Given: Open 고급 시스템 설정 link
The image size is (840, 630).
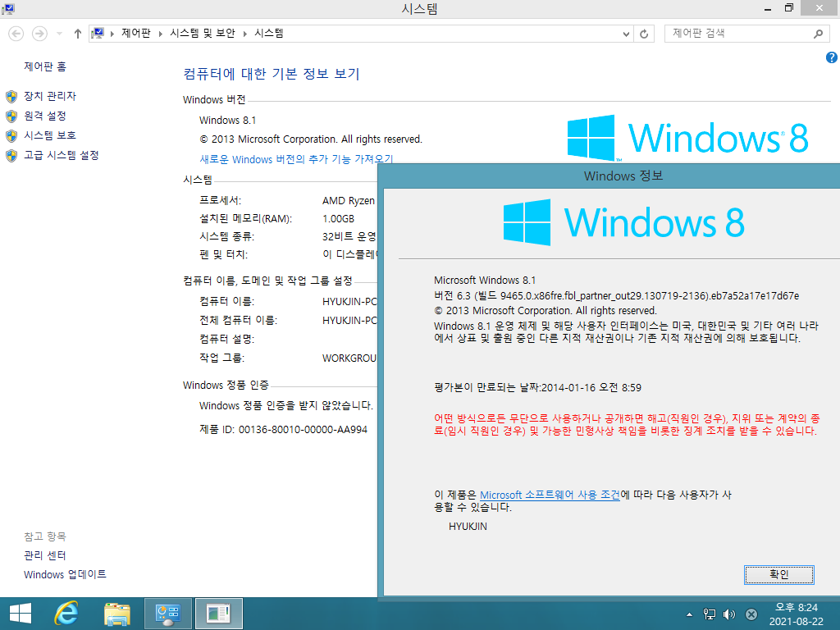Looking at the screenshot, I should (61, 155).
